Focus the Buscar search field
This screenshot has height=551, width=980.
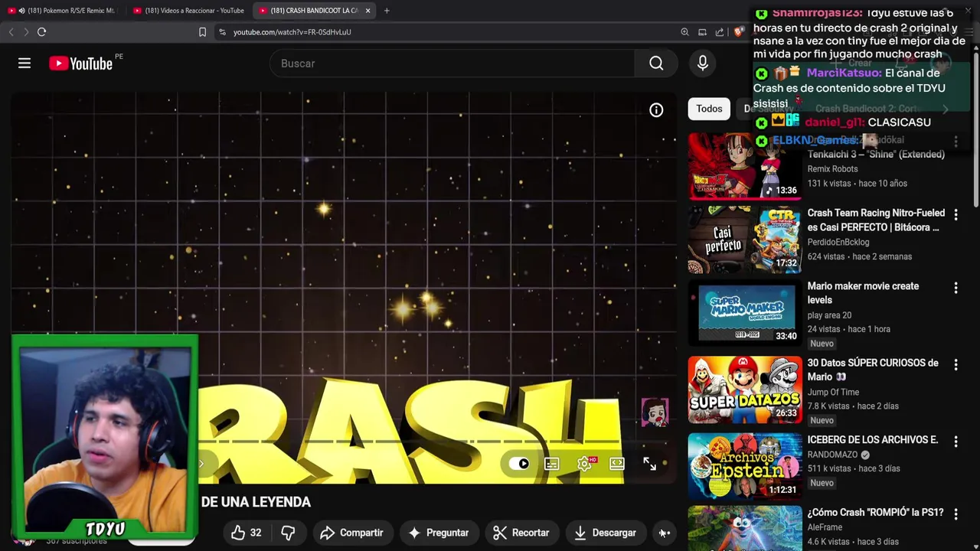point(452,64)
